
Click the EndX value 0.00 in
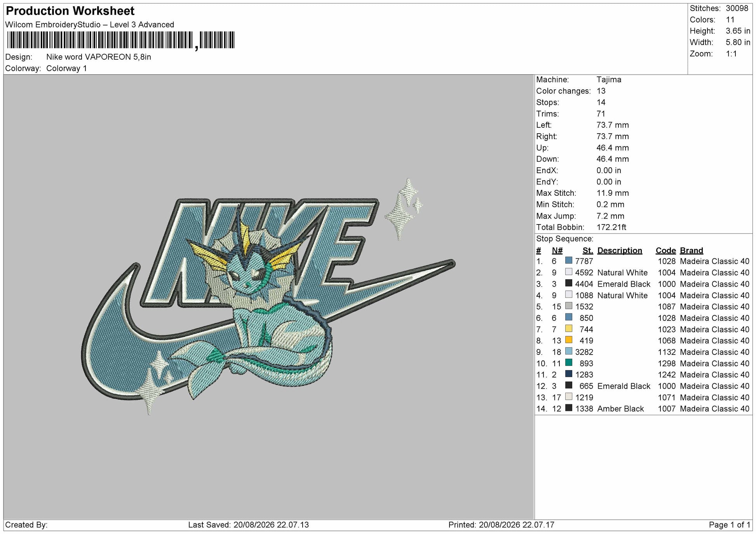tap(609, 170)
